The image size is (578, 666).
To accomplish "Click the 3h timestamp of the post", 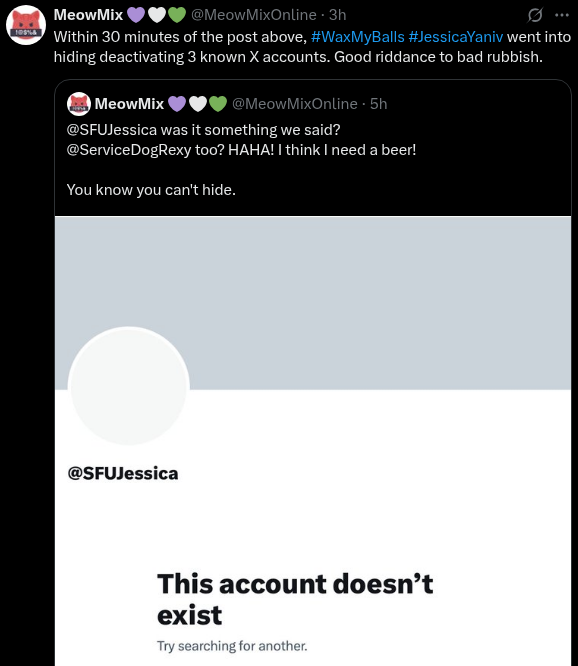I will pos(338,15).
